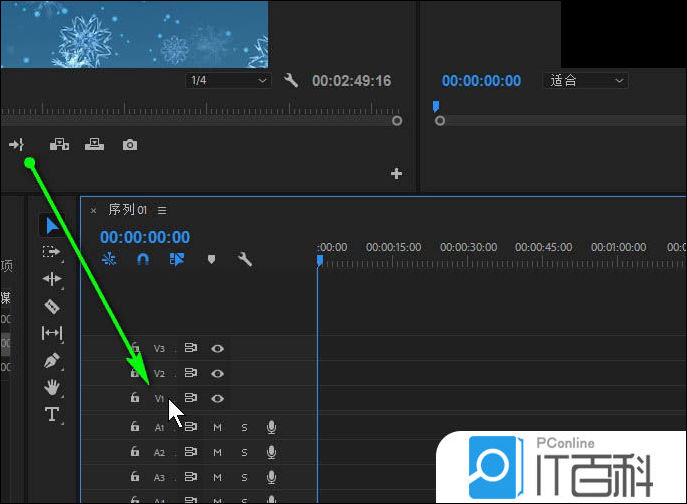Enable voice-over record on A3
Image resolution: width=687 pixels, height=504 pixels.
coord(271,477)
